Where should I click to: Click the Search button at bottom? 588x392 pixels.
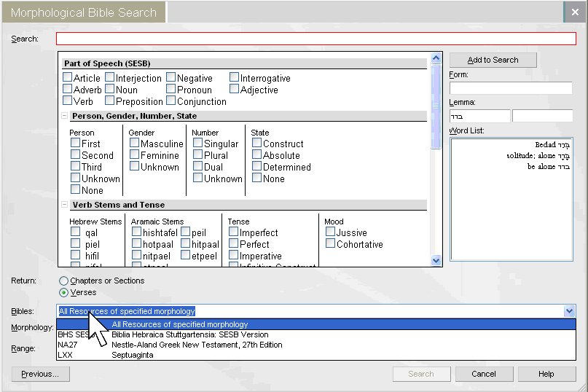pos(421,374)
